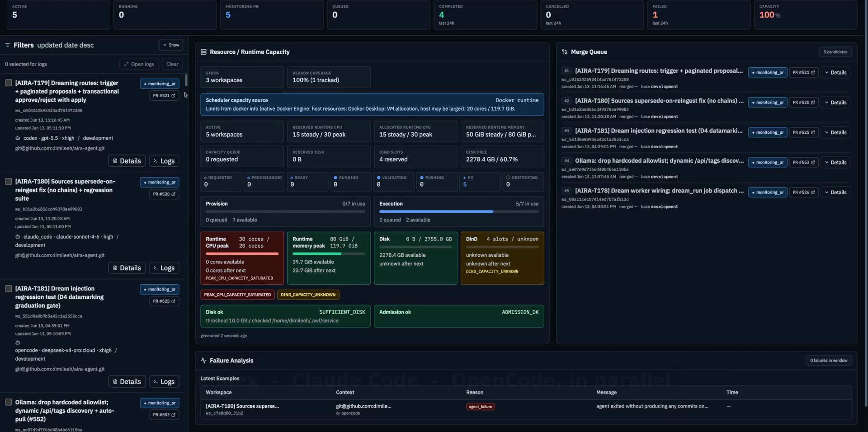
Task: Open Details for AIRA-T179 workspace in sidebar
Action: [127, 161]
